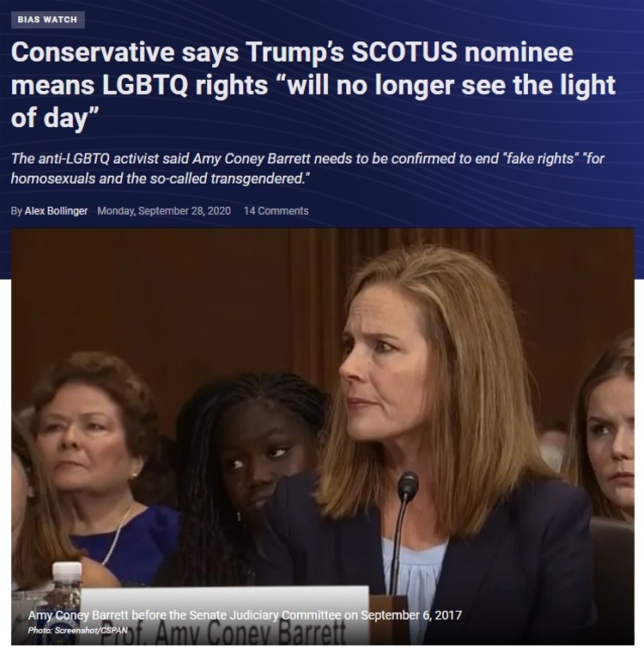Click the phrase "will no longer see the light"
Image resolution: width=644 pixels, height=654 pixels.
(x=451, y=85)
